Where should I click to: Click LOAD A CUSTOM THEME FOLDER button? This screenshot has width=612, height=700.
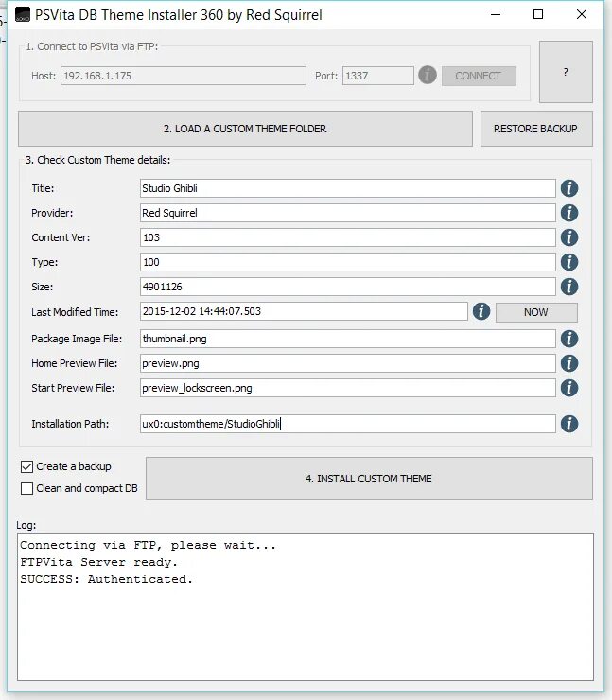245,129
